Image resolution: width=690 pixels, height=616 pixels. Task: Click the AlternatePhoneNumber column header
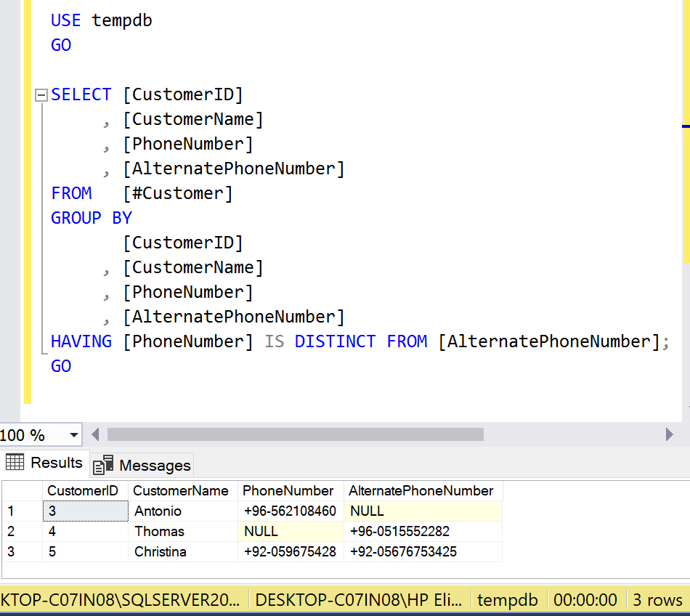point(422,490)
